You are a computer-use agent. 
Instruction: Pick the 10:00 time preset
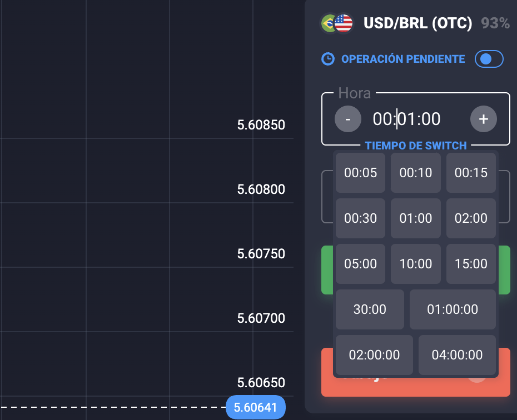tap(415, 263)
